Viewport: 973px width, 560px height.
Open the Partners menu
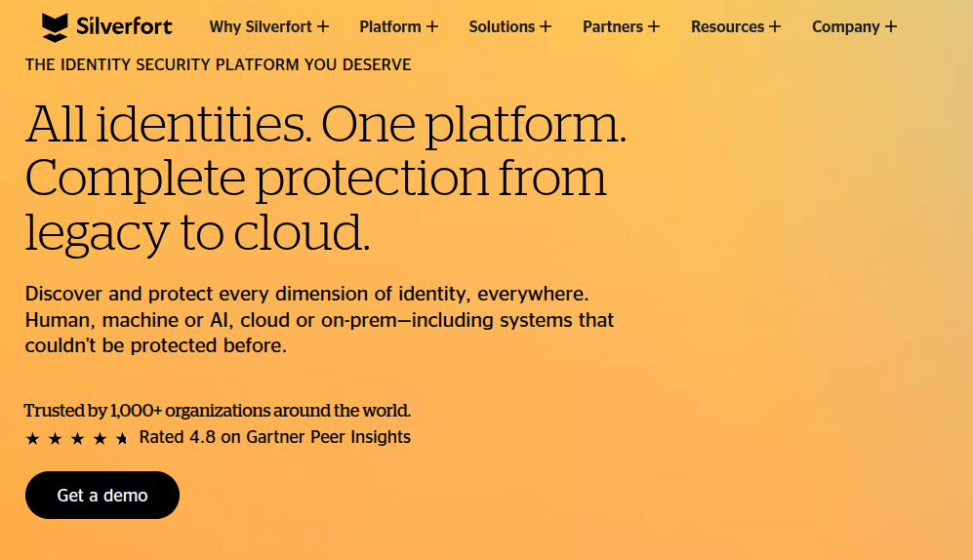[613, 26]
